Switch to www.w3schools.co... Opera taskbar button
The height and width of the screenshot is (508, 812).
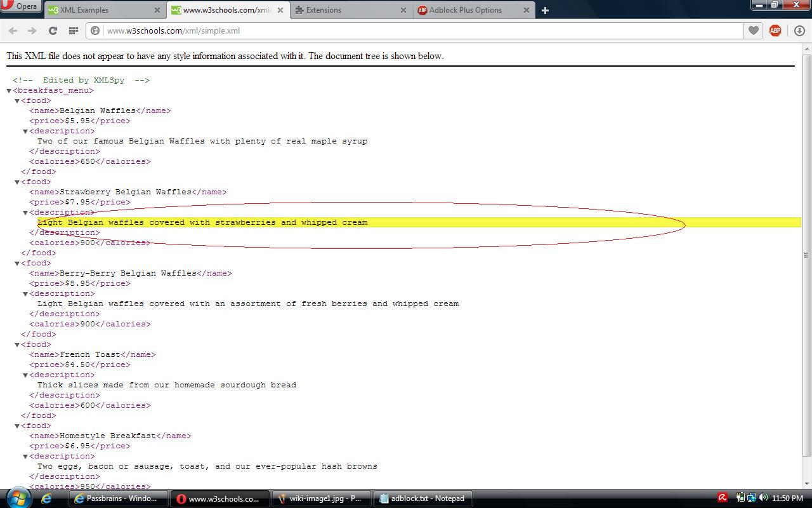point(220,498)
